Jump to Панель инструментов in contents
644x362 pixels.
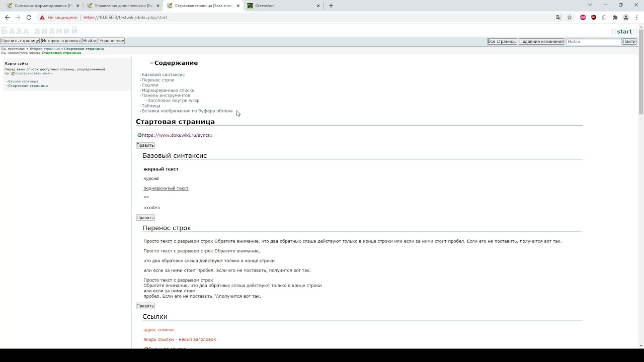click(166, 96)
